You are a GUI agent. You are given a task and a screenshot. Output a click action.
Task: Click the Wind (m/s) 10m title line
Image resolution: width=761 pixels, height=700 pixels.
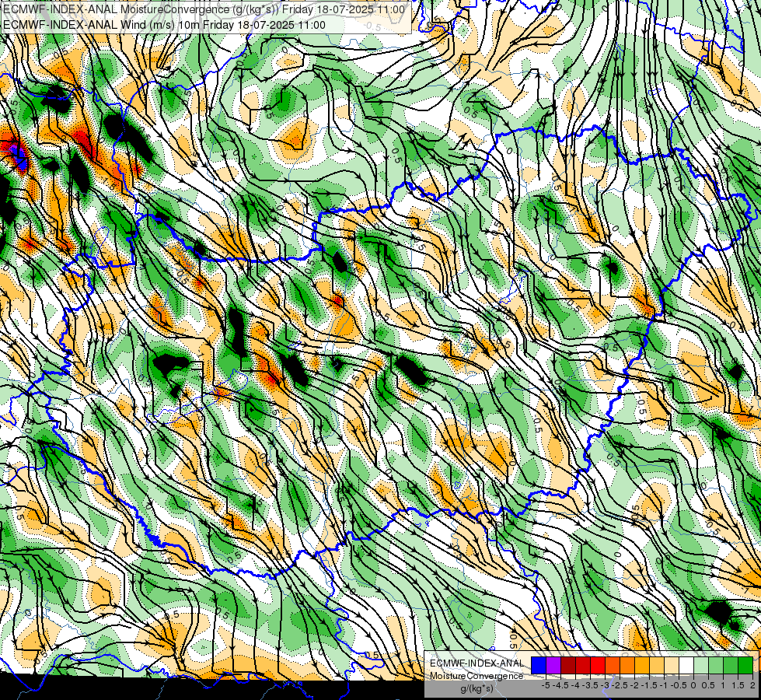click(164, 25)
